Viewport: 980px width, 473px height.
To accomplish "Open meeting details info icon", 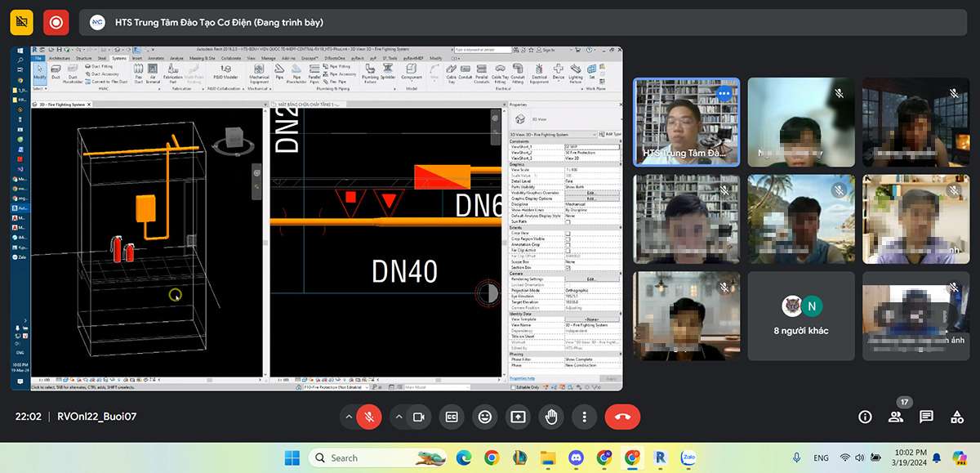I will pyautogui.click(x=865, y=417).
